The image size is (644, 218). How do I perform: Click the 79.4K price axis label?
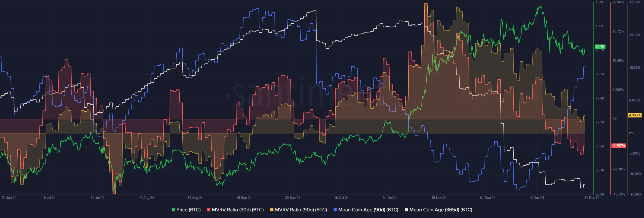tap(600, 98)
